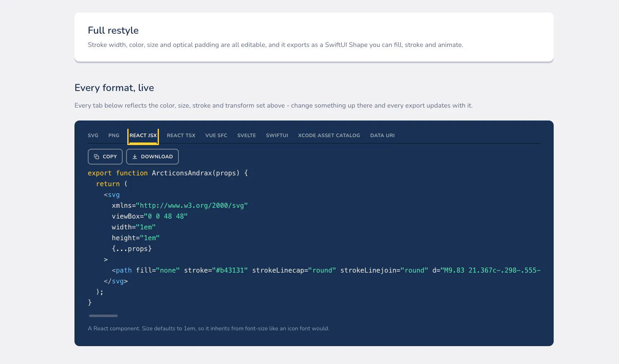This screenshot has width=619, height=364.
Task: Click the width="1em" code line
Action: [x=134, y=227]
